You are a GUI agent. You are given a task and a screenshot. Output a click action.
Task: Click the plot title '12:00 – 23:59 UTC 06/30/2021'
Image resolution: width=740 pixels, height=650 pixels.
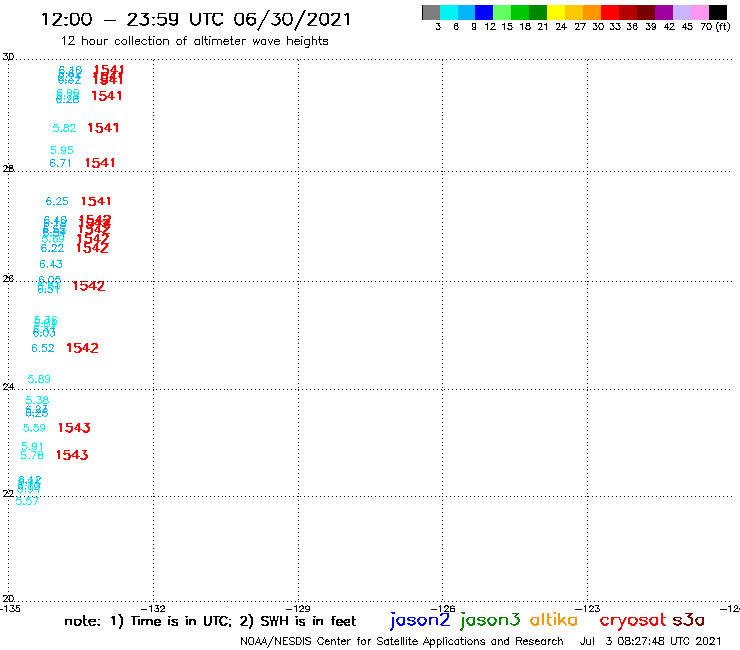pos(196,19)
